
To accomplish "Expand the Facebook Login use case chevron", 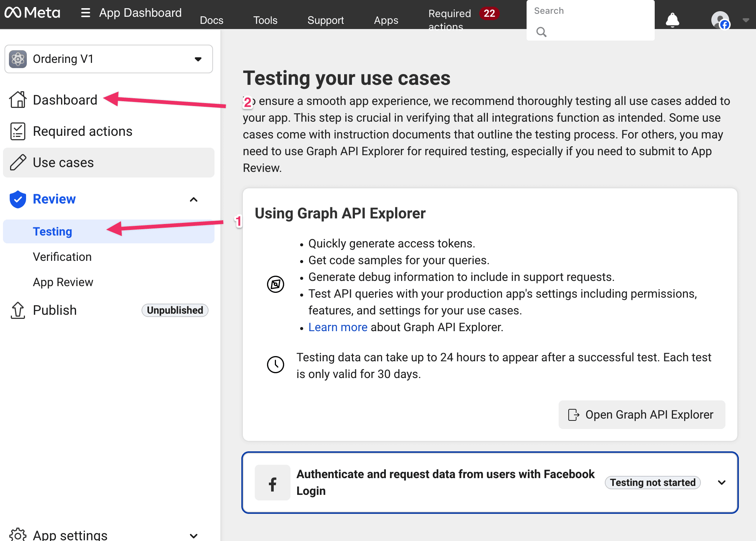I will [x=722, y=483].
